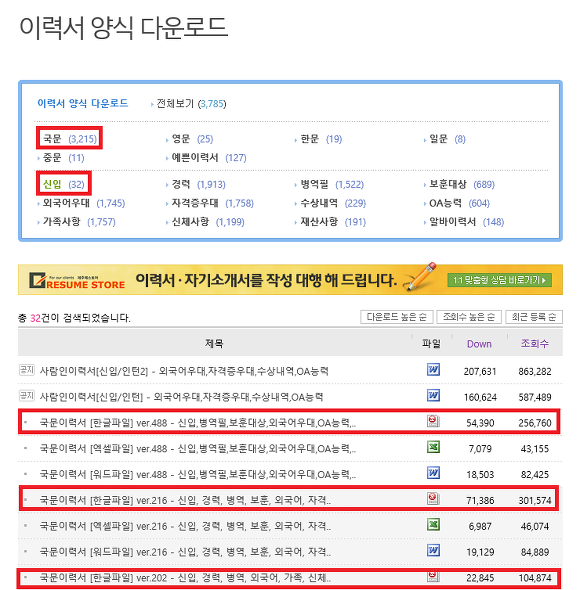Click 공지 badge of 신입/인턴2 row
580x590 pixels.
pyautogui.click(x=26, y=370)
